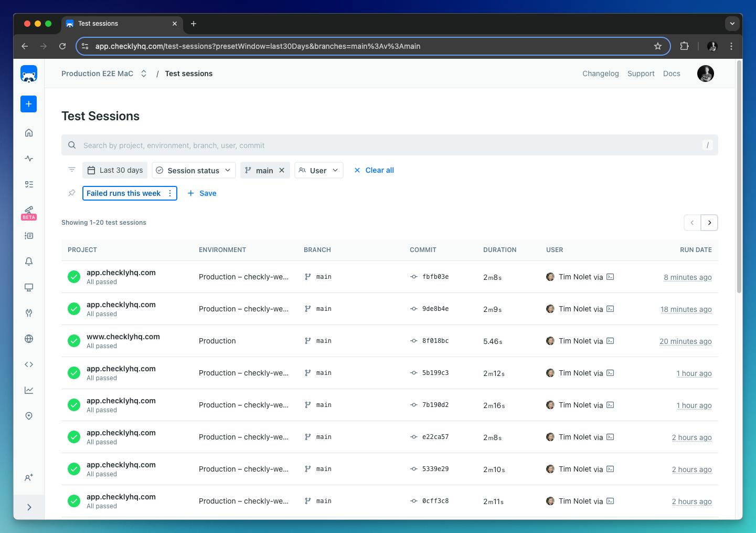Click the PROJECT column header
756x533 pixels.
(82, 250)
